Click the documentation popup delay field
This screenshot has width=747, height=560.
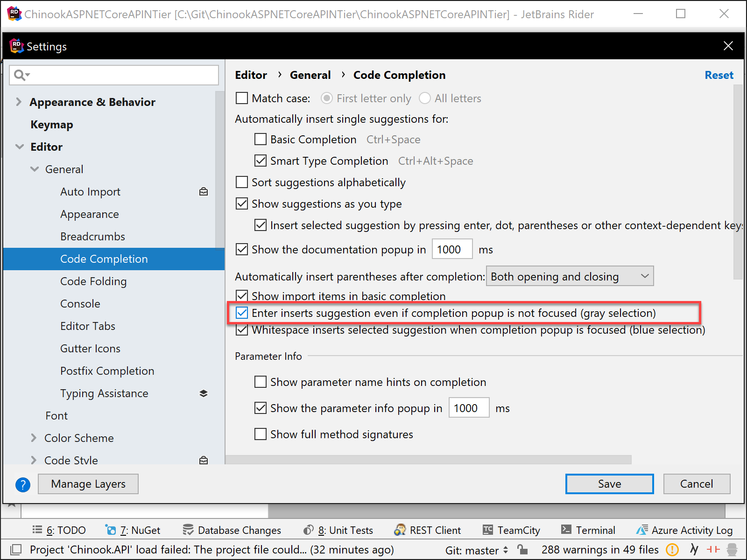click(x=452, y=249)
